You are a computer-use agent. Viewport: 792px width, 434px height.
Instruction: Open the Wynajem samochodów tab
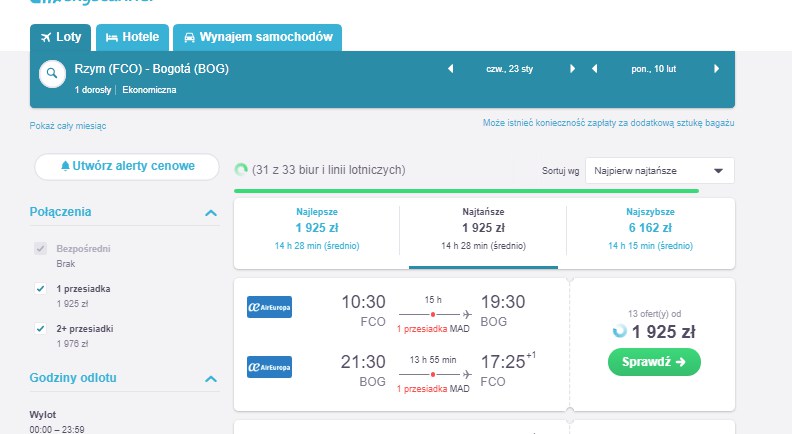point(258,37)
